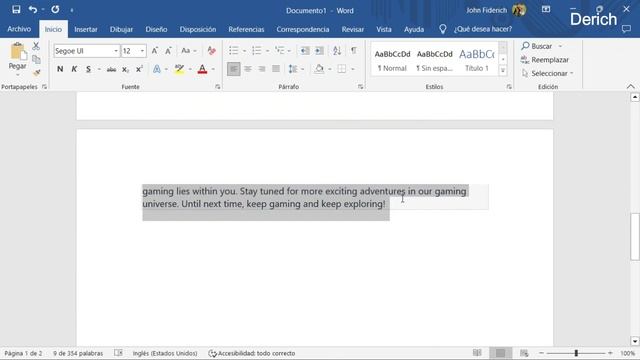Open the Párrafo dialog launcher

pyautogui.click(x=360, y=87)
